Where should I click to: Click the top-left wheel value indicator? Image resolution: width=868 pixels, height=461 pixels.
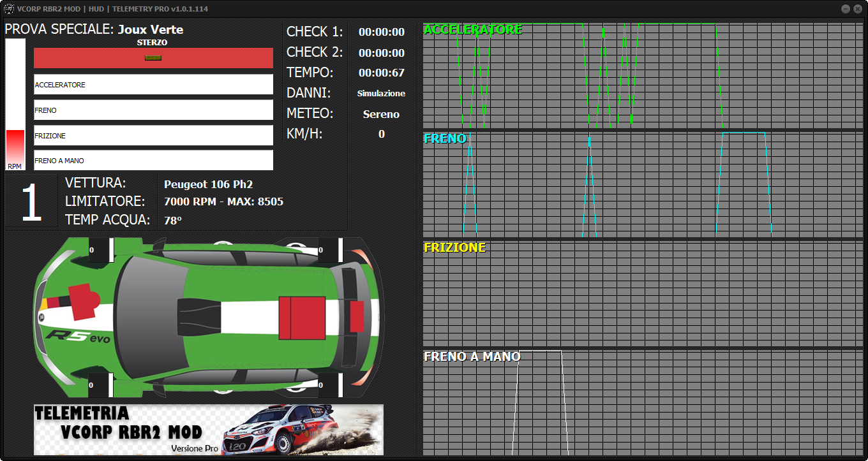(x=100, y=250)
